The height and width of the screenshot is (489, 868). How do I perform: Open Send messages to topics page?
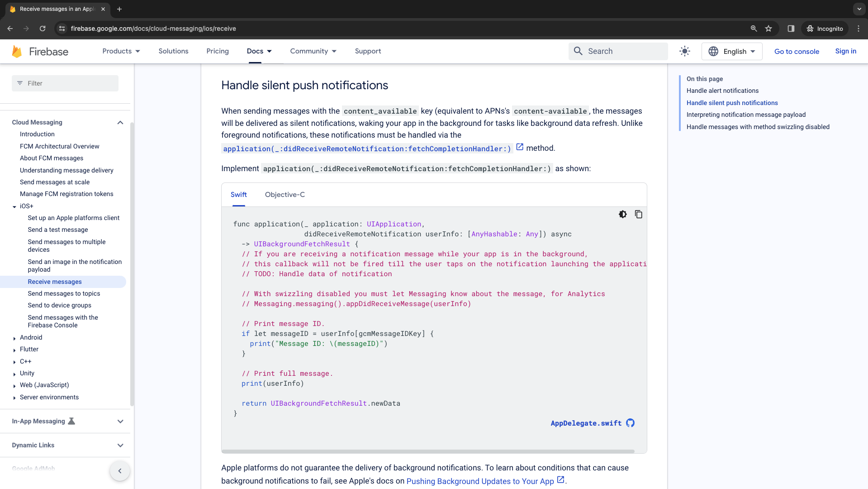click(64, 293)
